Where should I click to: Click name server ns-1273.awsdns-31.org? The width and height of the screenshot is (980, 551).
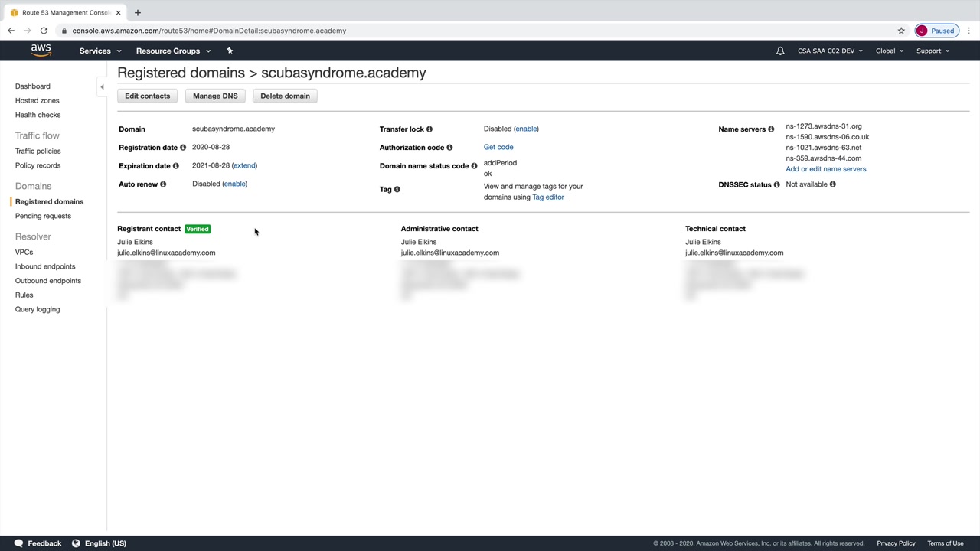tap(824, 126)
